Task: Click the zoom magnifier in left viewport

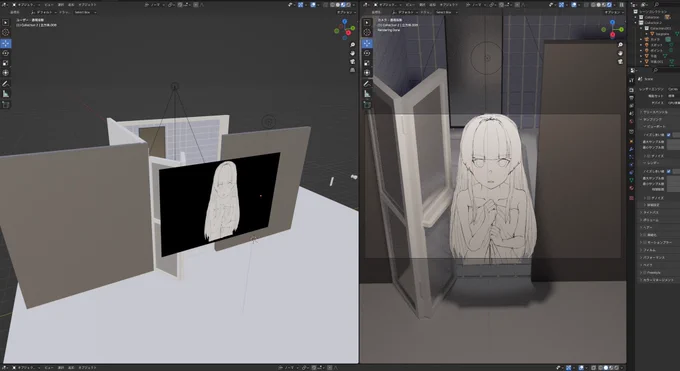Action: (x=353, y=45)
